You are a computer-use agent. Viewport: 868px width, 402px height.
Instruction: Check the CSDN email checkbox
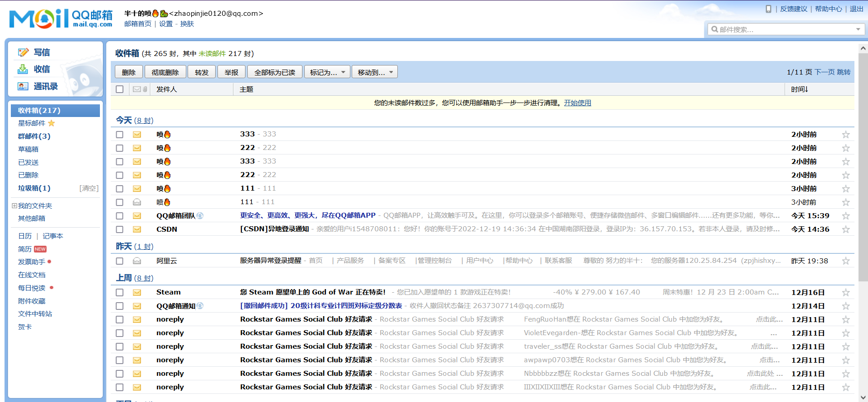pos(119,229)
